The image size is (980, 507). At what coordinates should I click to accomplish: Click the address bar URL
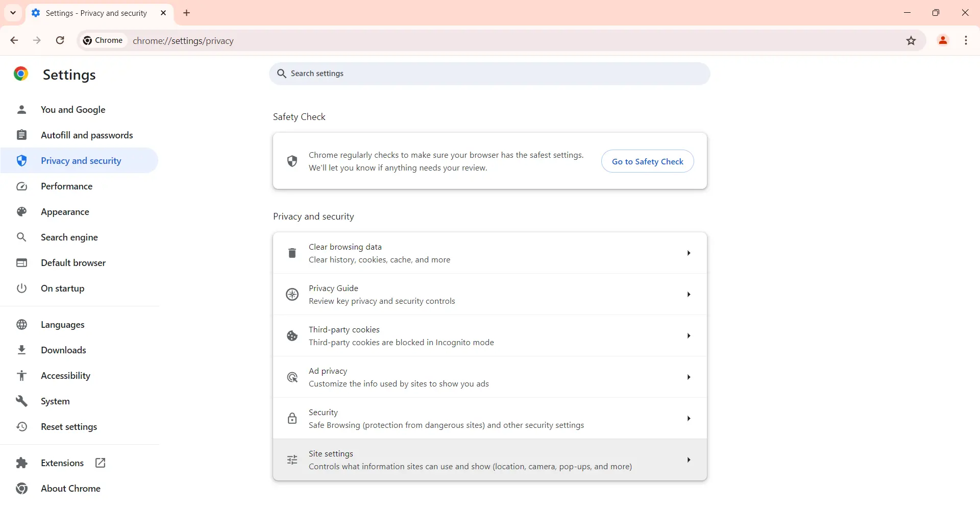point(183,41)
